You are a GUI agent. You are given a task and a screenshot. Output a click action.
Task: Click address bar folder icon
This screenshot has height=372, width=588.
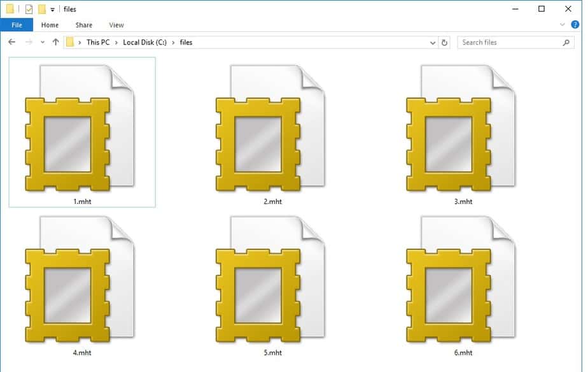tap(70, 42)
